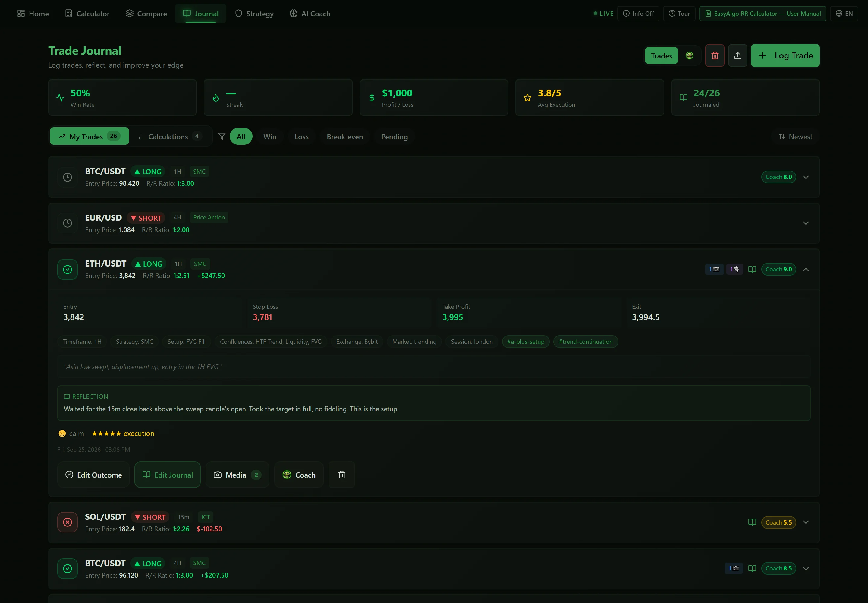868x603 pixels.
Task: Click the filter funnel icon
Action: pos(222,136)
